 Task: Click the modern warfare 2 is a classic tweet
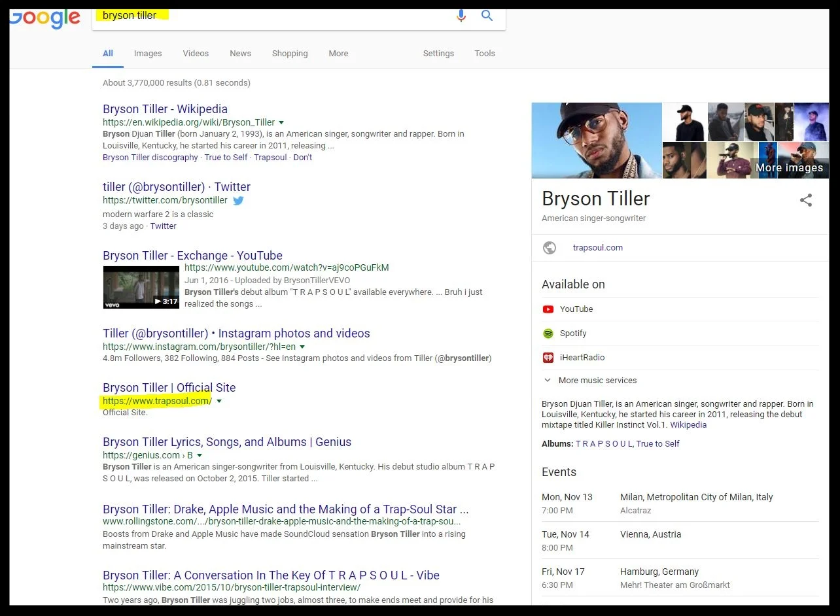point(158,214)
